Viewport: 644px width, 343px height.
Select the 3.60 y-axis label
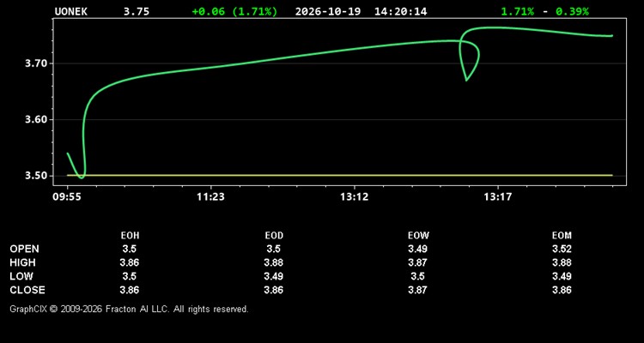pyautogui.click(x=36, y=120)
